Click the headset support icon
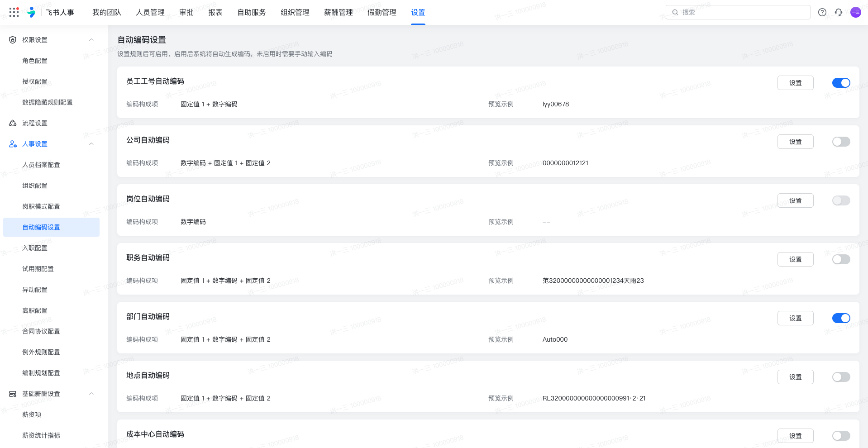 839,12
